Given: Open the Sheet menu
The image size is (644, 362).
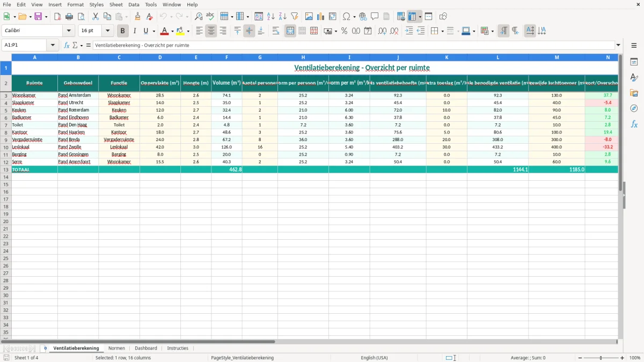Looking at the screenshot, I should coord(116,4).
